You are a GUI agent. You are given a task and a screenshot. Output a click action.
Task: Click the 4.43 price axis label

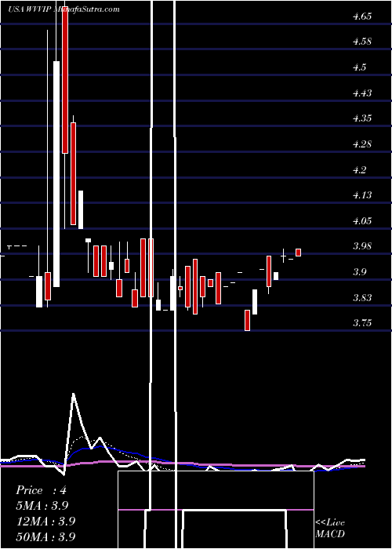362,93
